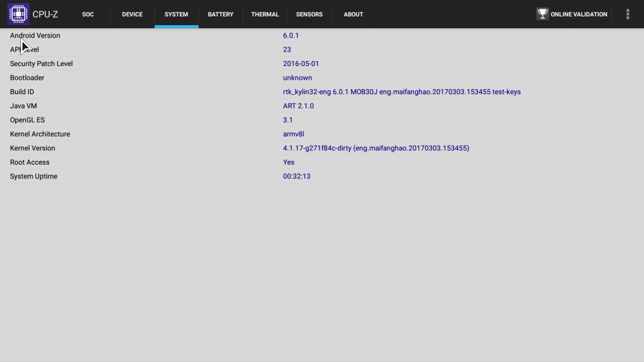This screenshot has height=362, width=644.
Task: Open the Battery tab
Action: pos(220,14)
